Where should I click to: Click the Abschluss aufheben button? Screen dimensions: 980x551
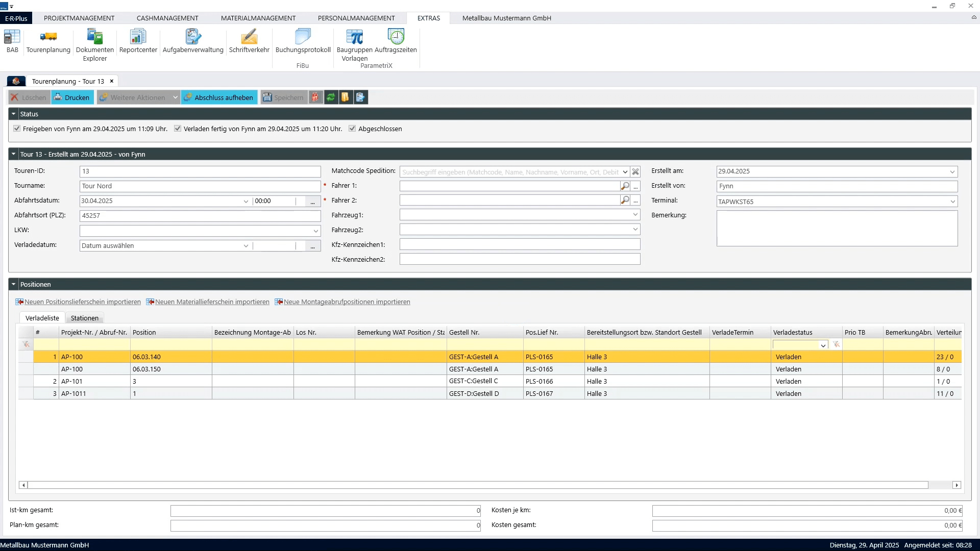point(218,97)
